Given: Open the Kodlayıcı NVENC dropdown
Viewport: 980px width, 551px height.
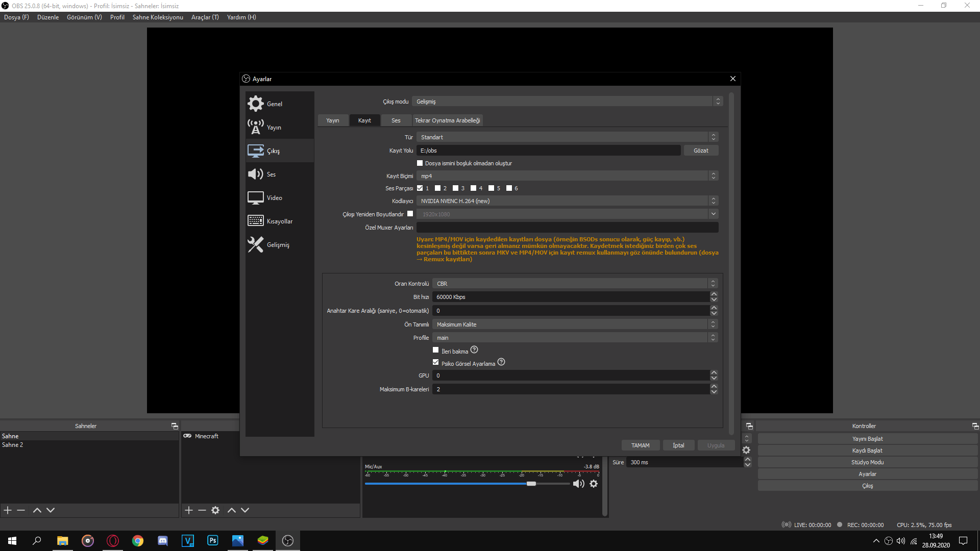Looking at the screenshot, I should tap(567, 201).
